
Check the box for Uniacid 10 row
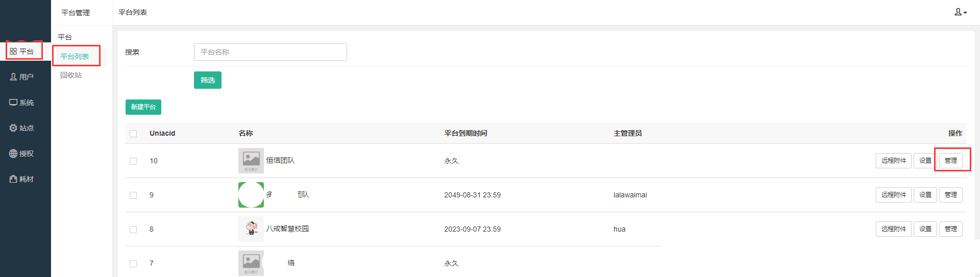point(133,161)
